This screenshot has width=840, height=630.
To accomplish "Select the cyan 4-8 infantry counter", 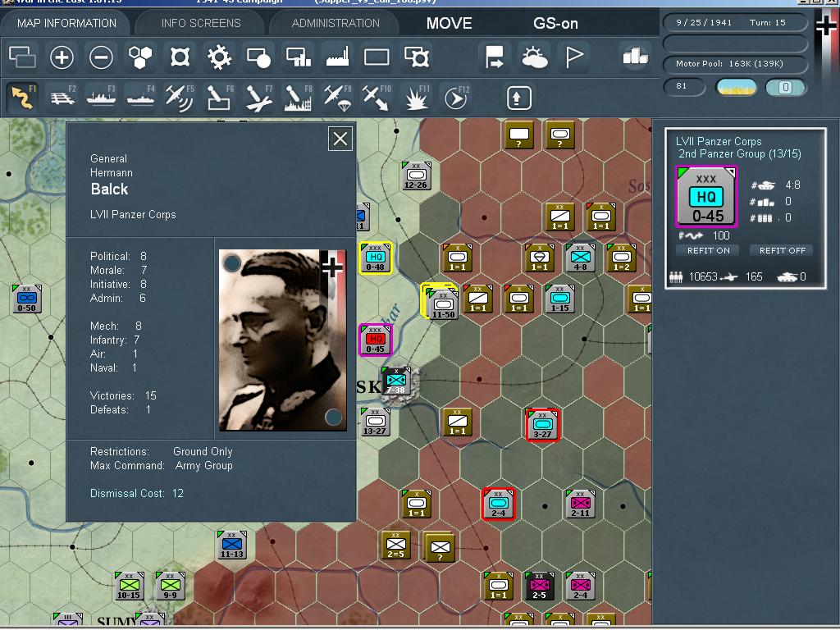I will pyautogui.click(x=580, y=258).
